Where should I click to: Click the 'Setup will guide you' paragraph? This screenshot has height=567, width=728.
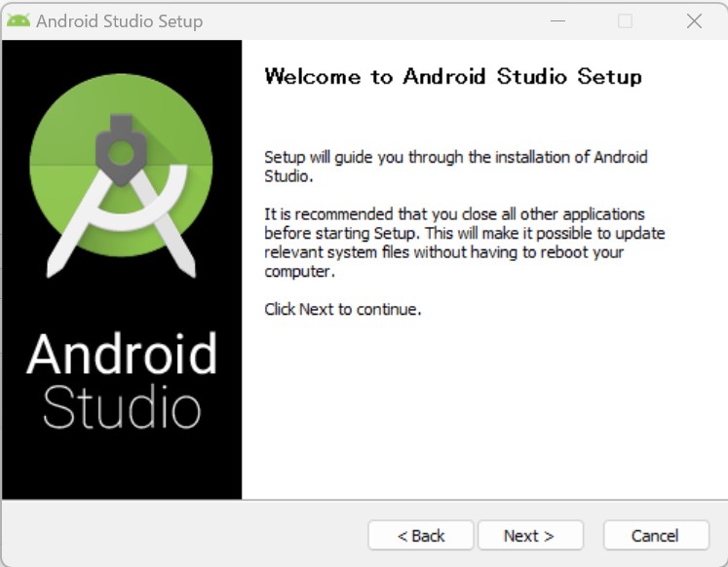click(456, 167)
